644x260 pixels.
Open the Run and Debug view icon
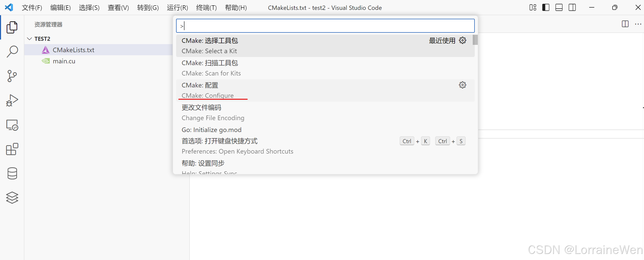12,100
